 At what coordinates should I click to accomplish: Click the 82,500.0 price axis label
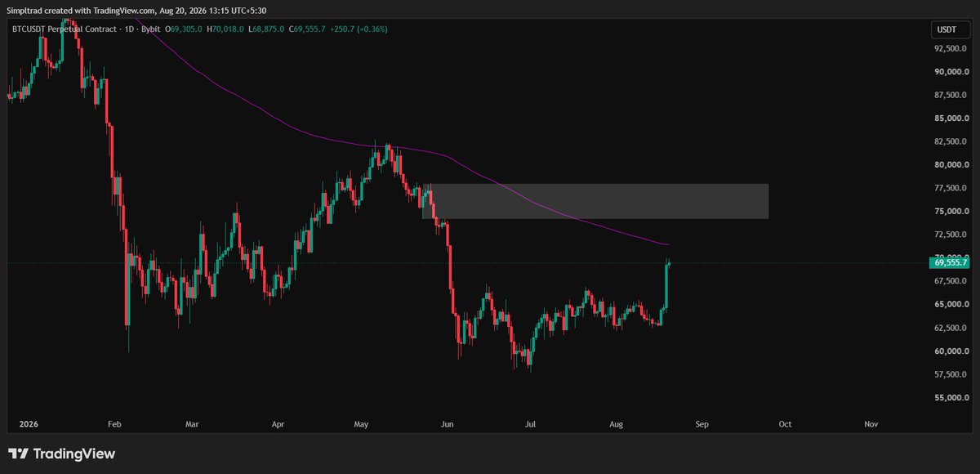click(x=949, y=141)
